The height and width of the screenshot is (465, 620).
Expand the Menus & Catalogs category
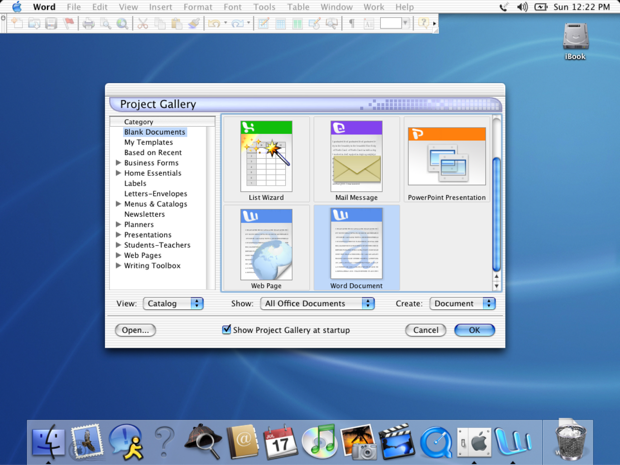[x=118, y=204]
